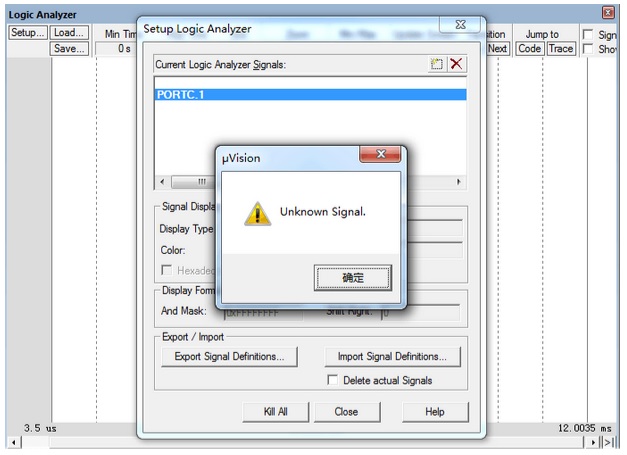Click the Kill All button
The height and width of the screenshot is (455, 627).
[276, 412]
